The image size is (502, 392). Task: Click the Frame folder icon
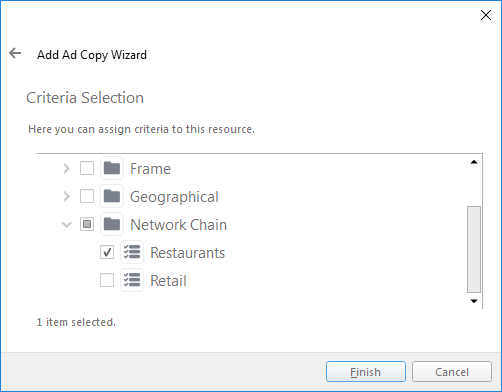click(x=112, y=168)
